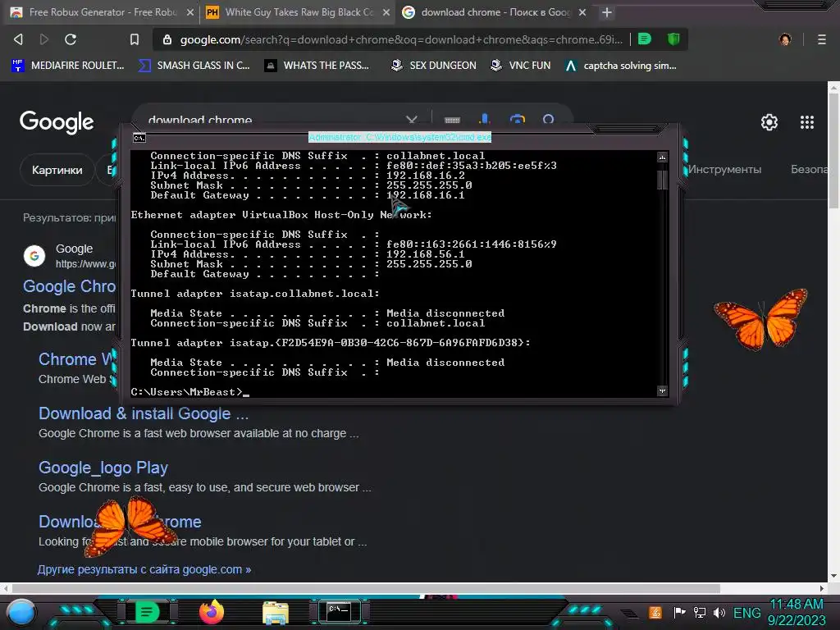The height and width of the screenshot is (630, 840).
Task: Open the green shield icon in address bar
Action: click(673, 39)
